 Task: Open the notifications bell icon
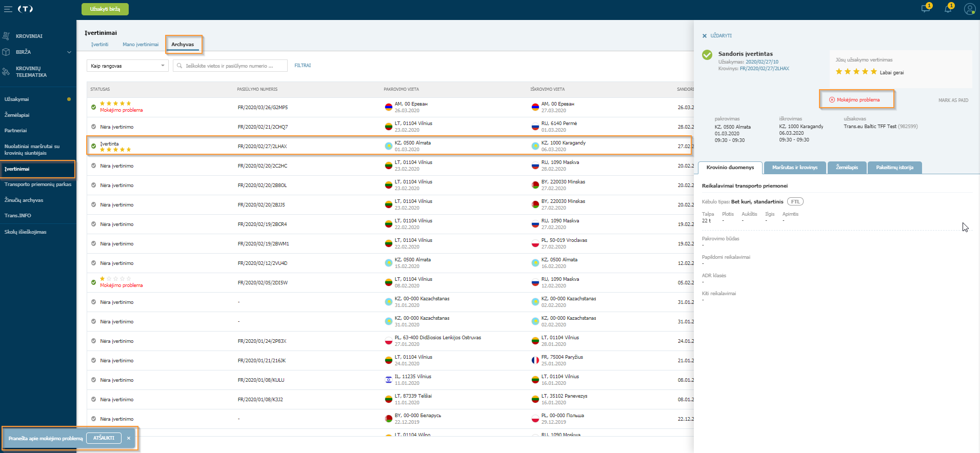click(948, 9)
